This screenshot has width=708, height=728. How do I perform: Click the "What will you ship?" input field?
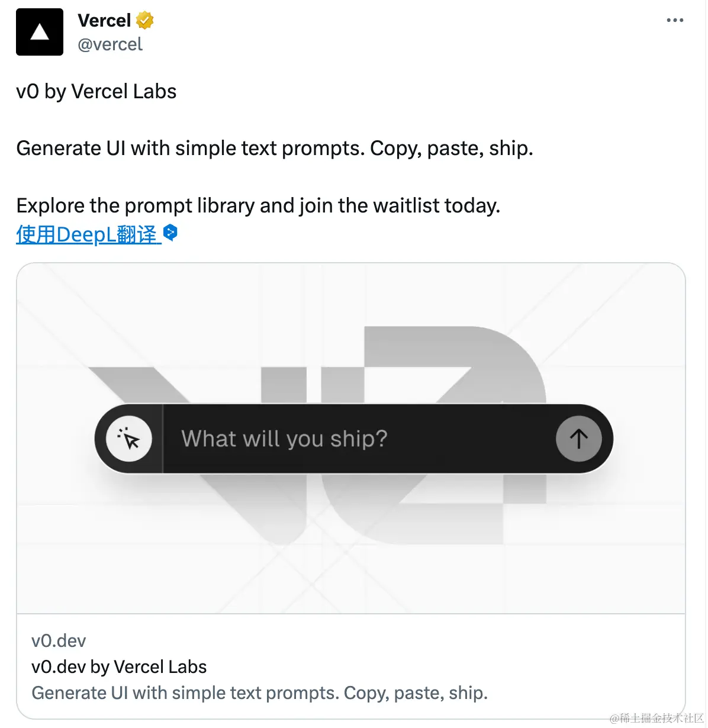pyautogui.click(x=355, y=439)
